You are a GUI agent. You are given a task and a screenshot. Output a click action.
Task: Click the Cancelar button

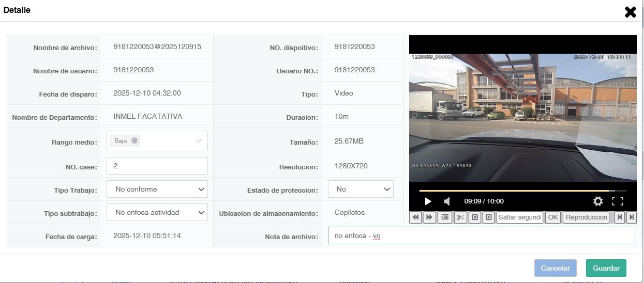point(556,268)
